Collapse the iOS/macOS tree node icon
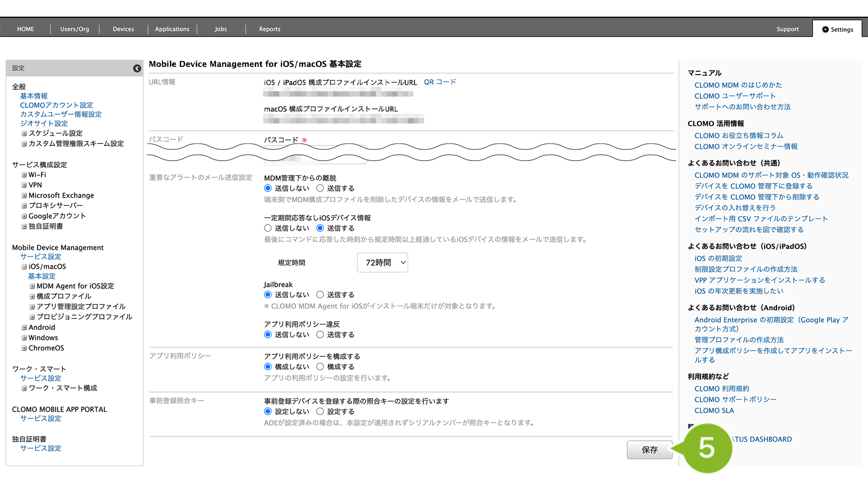This screenshot has width=868, height=488. point(24,266)
